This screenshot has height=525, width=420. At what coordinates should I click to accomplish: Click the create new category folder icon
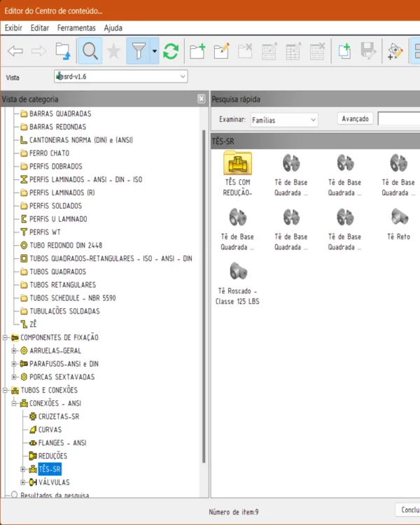pyautogui.click(x=197, y=51)
